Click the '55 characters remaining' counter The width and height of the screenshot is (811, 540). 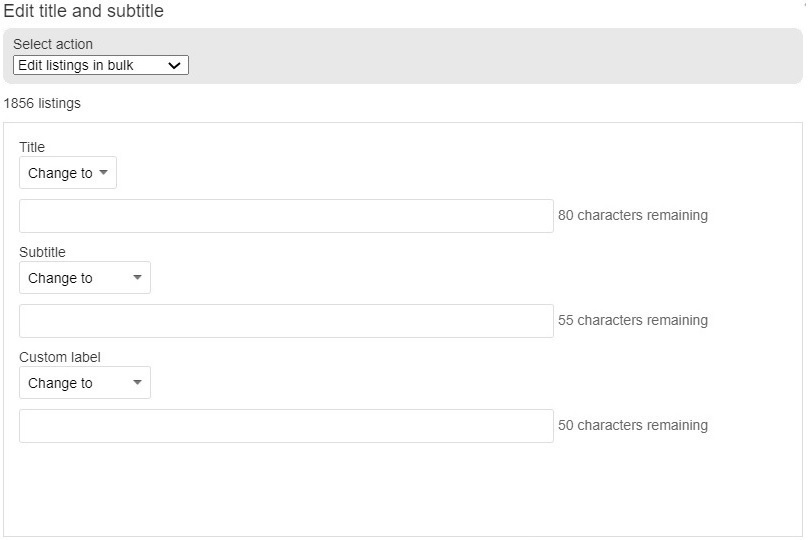633,320
